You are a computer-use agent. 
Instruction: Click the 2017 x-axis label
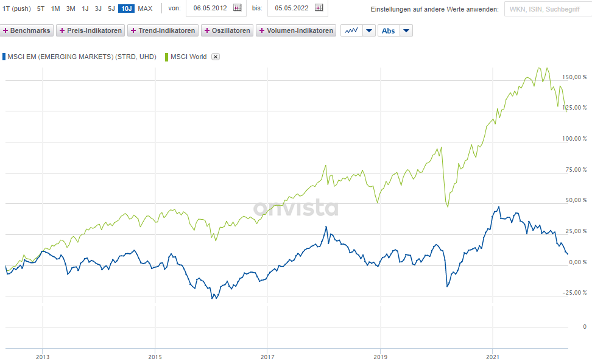267,357
